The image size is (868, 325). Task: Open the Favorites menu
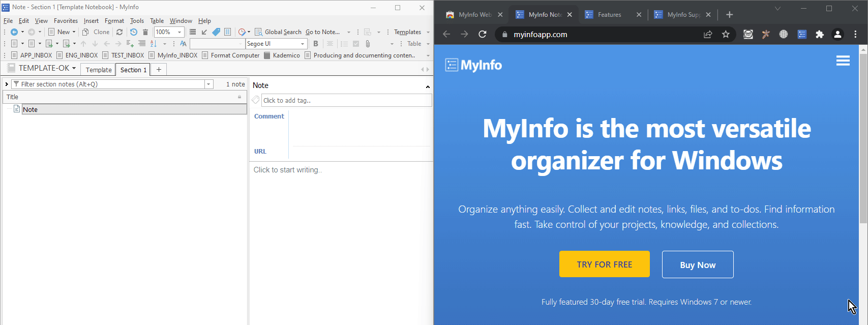tap(66, 21)
